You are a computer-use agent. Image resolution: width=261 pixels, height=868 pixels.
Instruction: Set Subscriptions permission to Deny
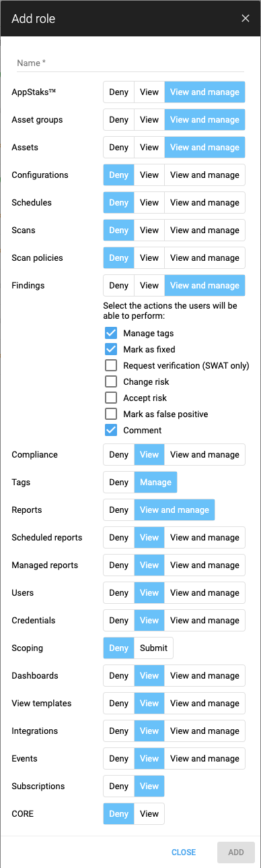click(118, 786)
